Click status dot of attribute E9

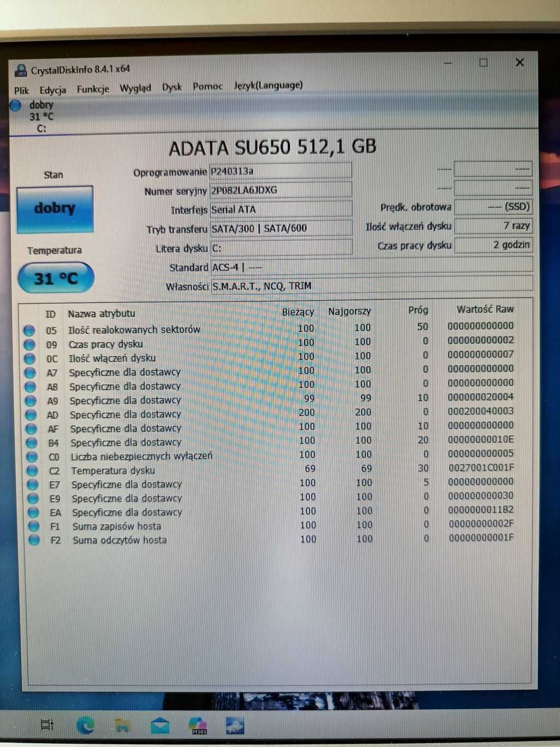(33, 499)
